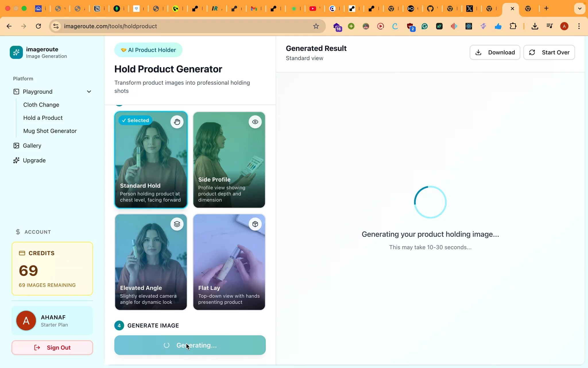Click the Generating progress button
The height and width of the screenshot is (368, 588).
[190, 345]
